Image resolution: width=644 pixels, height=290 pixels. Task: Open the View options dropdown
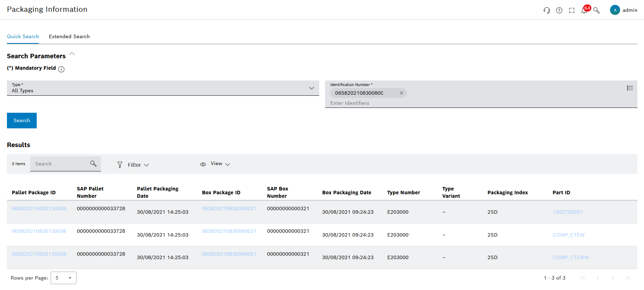point(216,164)
